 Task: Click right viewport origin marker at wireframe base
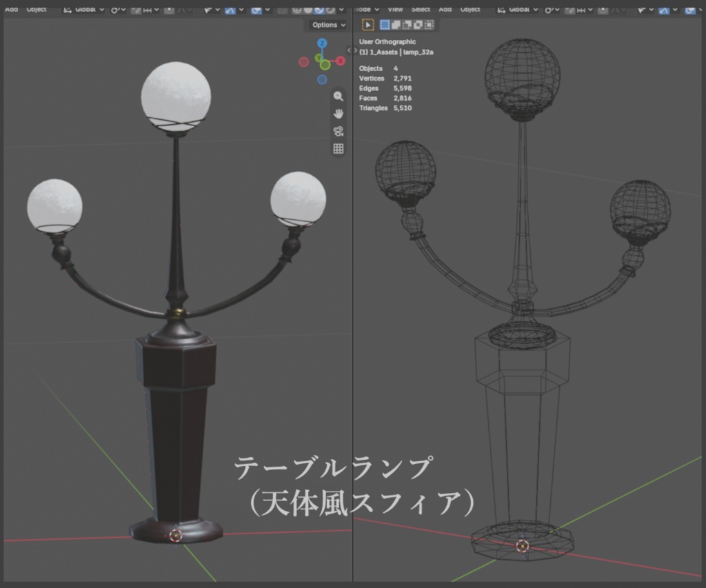pos(523,546)
